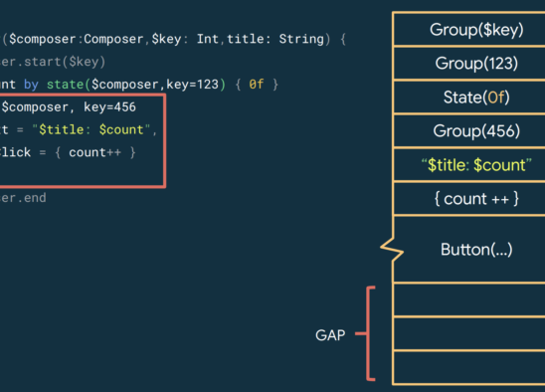Click count++ in the code lambda
545x392 pixels.
point(94,152)
